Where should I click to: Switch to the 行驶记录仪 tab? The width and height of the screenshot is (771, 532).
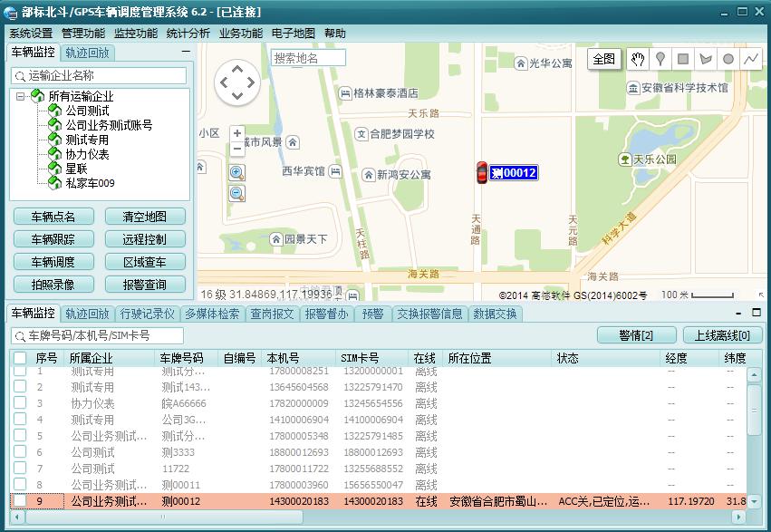coord(148,314)
